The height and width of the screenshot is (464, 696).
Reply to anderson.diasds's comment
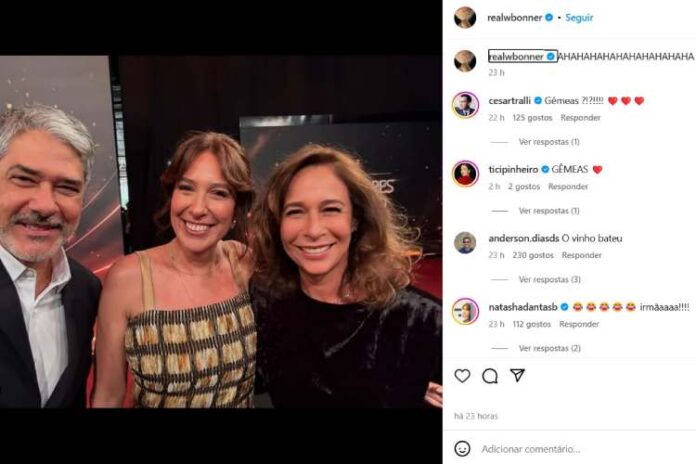coord(582,255)
